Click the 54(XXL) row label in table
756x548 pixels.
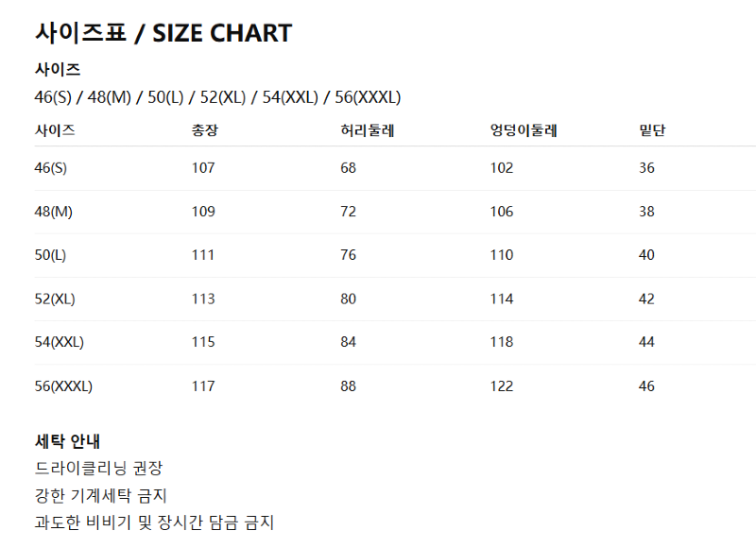(59, 342)
